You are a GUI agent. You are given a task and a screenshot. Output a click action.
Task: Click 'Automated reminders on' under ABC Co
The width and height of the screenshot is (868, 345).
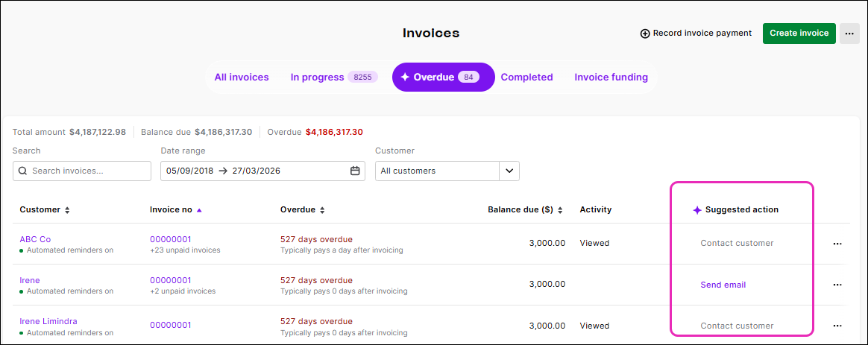tap(70, 250)
